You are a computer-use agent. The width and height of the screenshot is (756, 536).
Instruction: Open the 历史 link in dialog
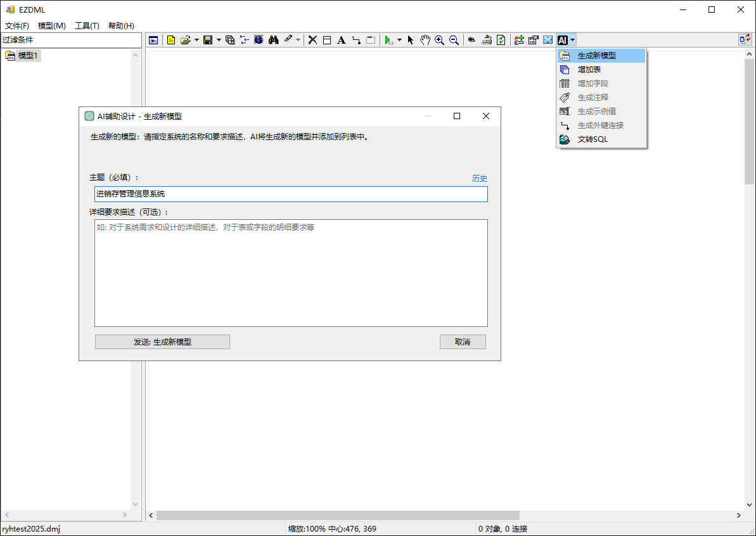[480, 179]
